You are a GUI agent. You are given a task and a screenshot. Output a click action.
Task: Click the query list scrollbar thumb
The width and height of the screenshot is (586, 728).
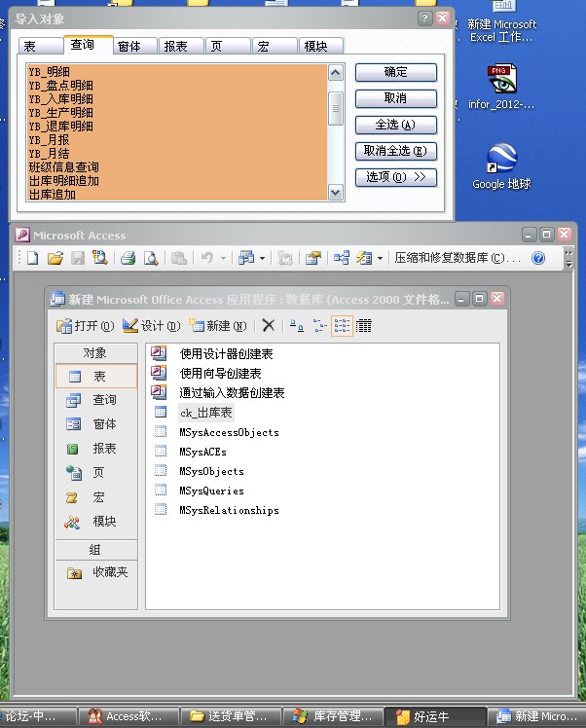pos(336,109)
